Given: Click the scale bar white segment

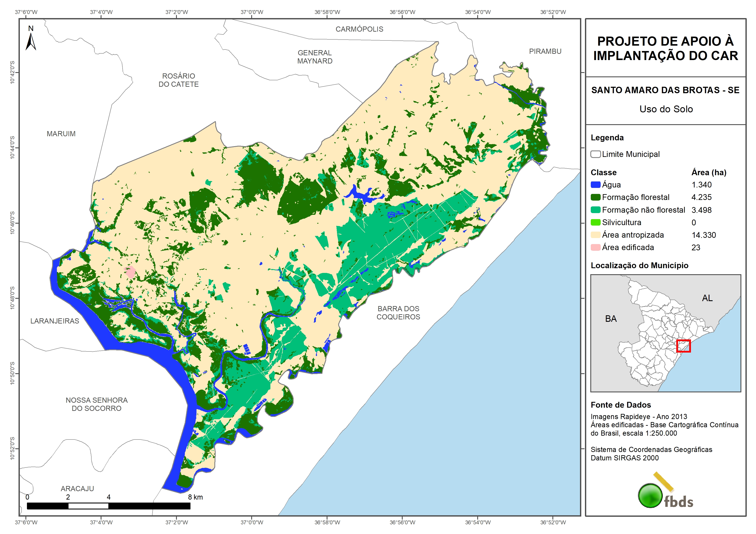Looking at the screenshot, I should tap(88, 506).
